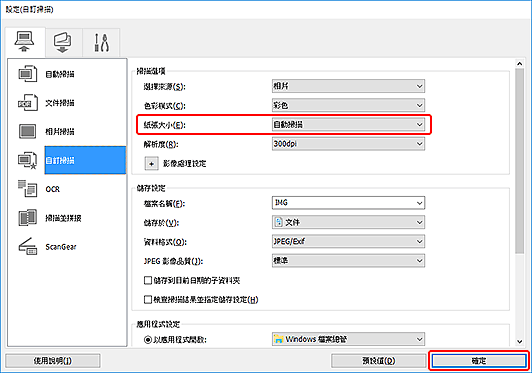Expand 影像處理設定 with the plus button
This screenshot has width=532, height=373.
[x=151, y=164]
